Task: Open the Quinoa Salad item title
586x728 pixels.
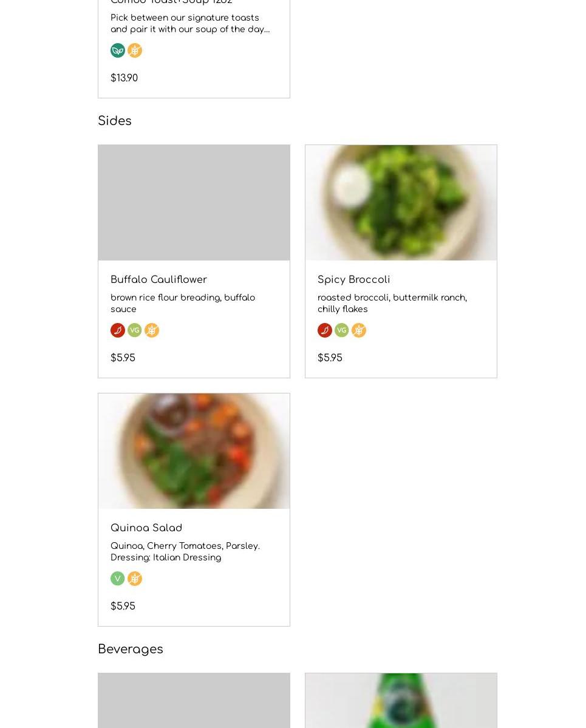Action: tap(146, 528)
